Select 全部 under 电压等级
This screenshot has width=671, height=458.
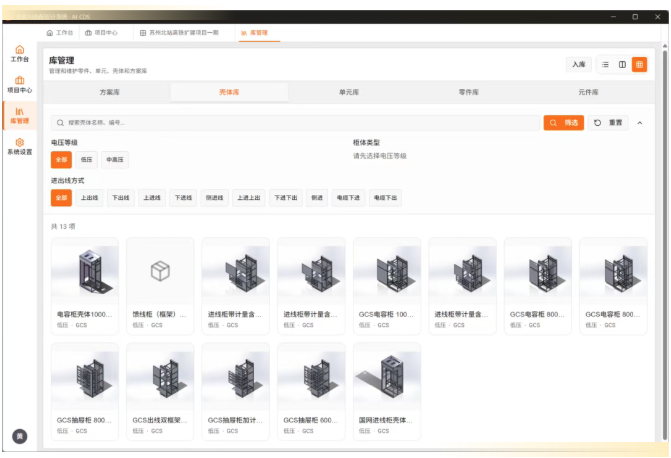61,160
